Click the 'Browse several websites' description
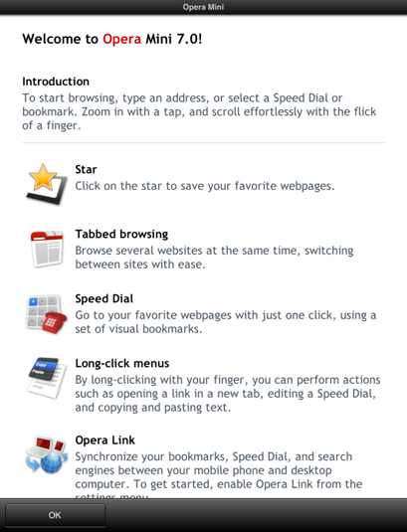Image resolution: width=407 pixels, height=532 pixels. pyautogui.click(x=214, y=258)
